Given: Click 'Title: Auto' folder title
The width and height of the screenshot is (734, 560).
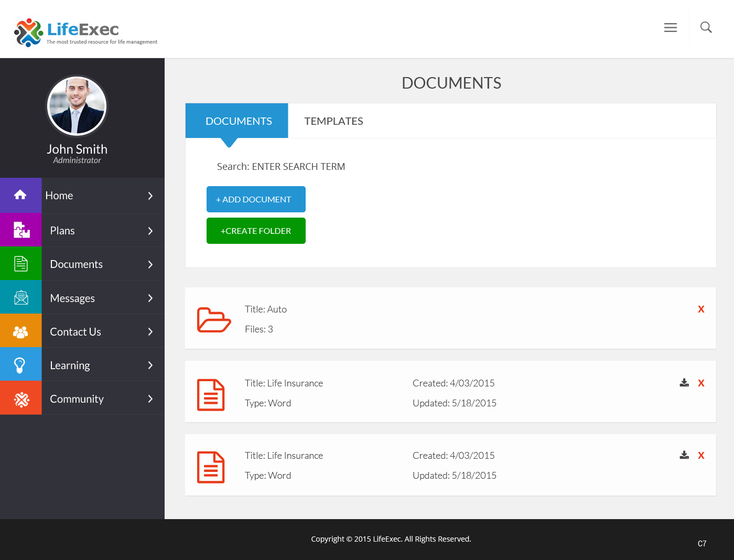Looking at the screenshot, I should point(266,309).
